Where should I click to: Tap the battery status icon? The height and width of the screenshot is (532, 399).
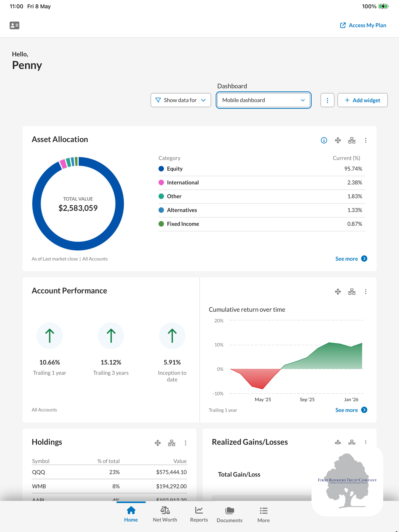click(x=383, y=6)
